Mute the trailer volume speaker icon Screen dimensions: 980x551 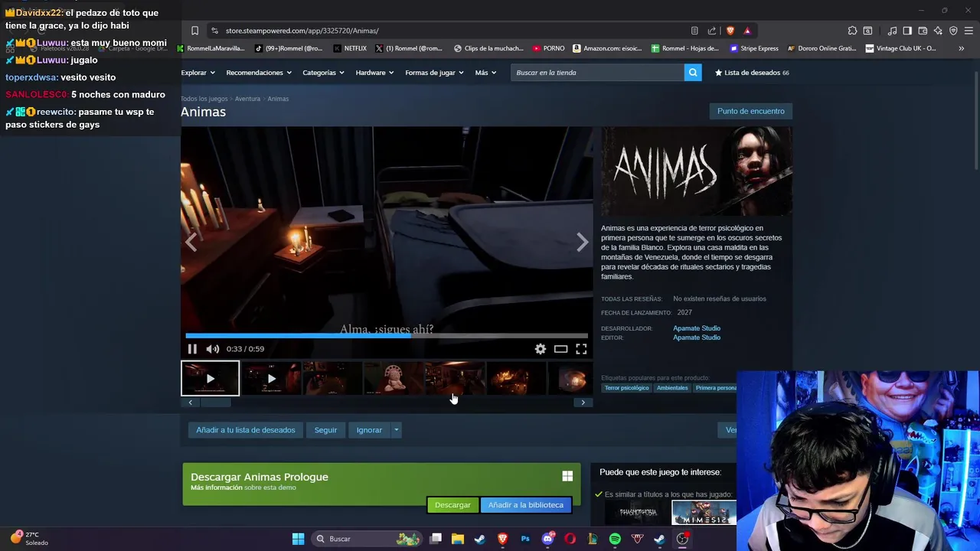tap(213, 349)
